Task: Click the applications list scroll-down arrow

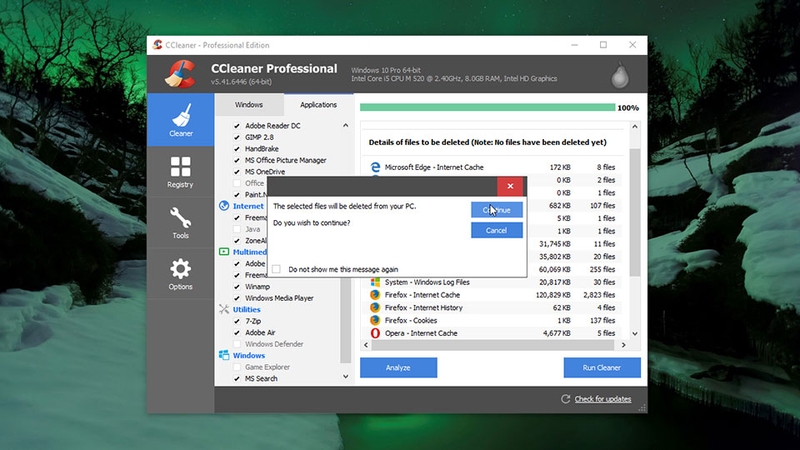Action: [345, 377]
